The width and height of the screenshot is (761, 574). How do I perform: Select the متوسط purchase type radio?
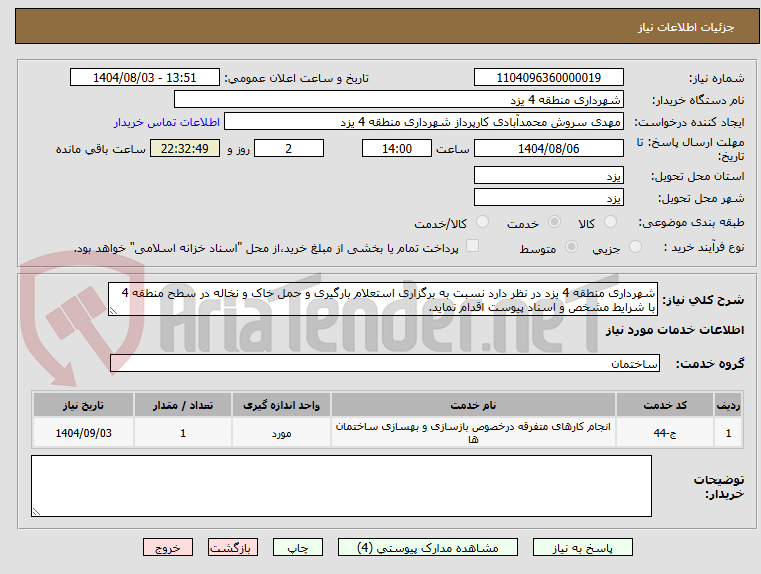pyautogui.click(x=572, y=247)
